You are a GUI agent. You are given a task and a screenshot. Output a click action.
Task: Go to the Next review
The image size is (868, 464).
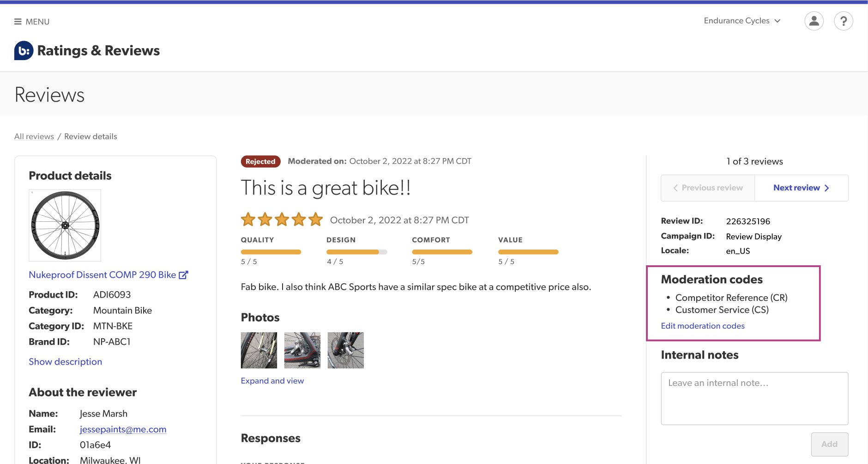pyautogui.click(x=801, y=188)
